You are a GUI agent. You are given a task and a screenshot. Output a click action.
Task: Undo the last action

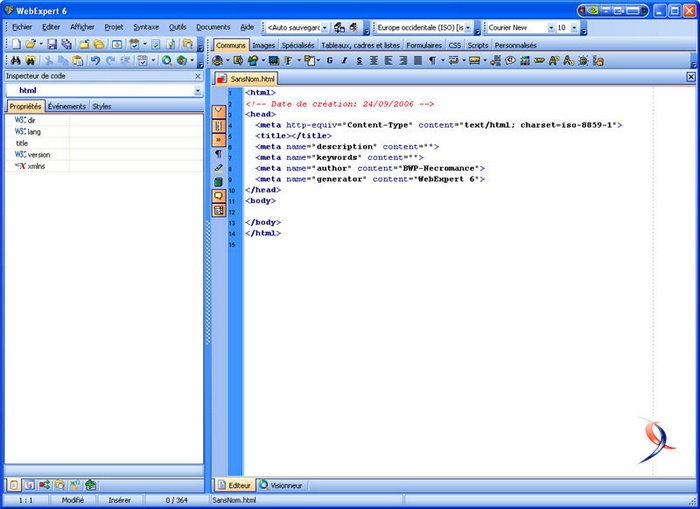(x=95, y=60)
